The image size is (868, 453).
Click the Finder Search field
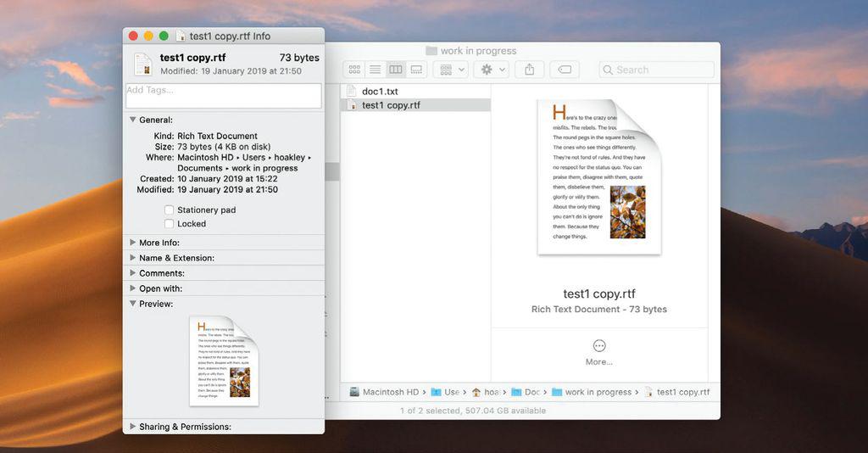coord(657,70)
